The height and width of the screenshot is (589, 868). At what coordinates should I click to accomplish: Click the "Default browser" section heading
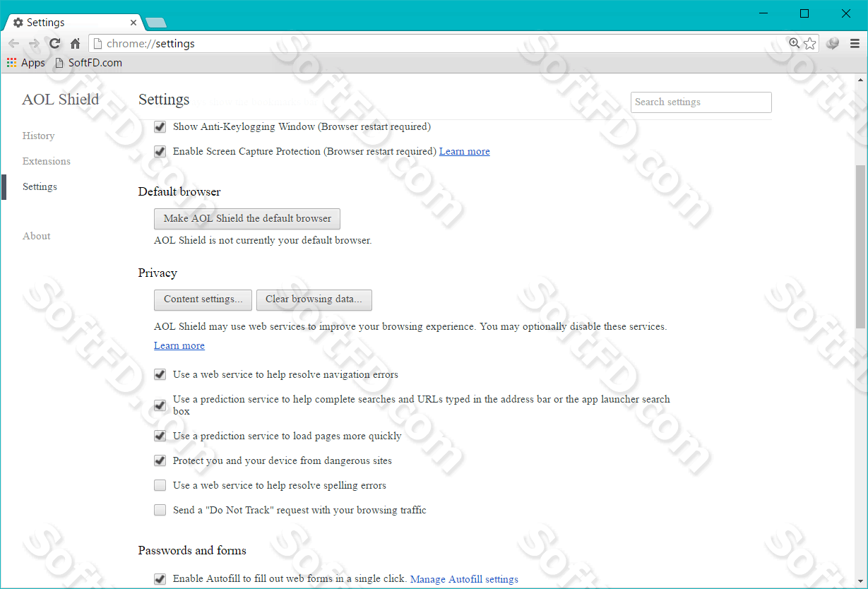click(179, 192)
